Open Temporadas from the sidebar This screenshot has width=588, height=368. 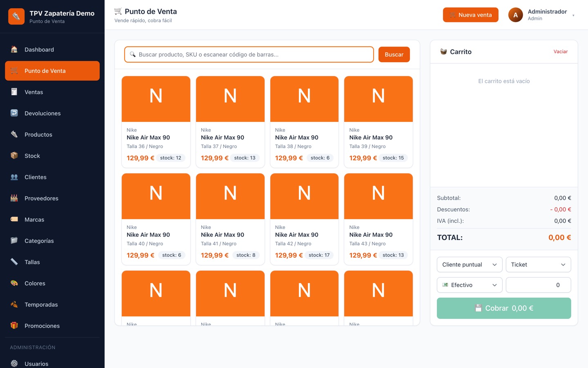[52, 305]
